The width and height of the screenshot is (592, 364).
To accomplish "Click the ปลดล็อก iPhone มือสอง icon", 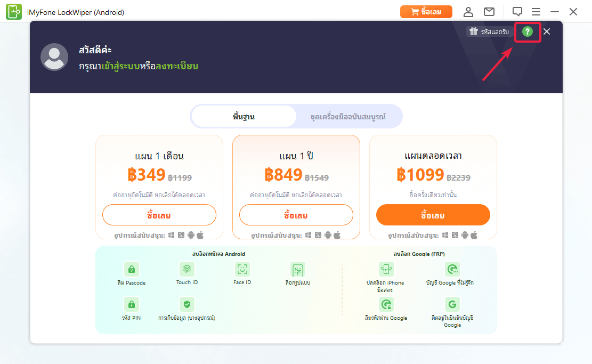I will pyautogui.click(x=386, y=269).
